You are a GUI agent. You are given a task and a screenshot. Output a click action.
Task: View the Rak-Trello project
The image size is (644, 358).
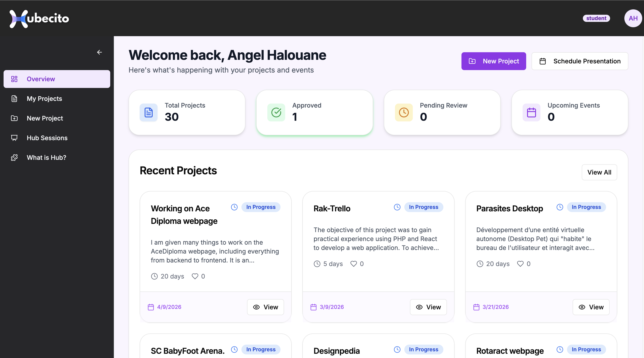[428, 307]
